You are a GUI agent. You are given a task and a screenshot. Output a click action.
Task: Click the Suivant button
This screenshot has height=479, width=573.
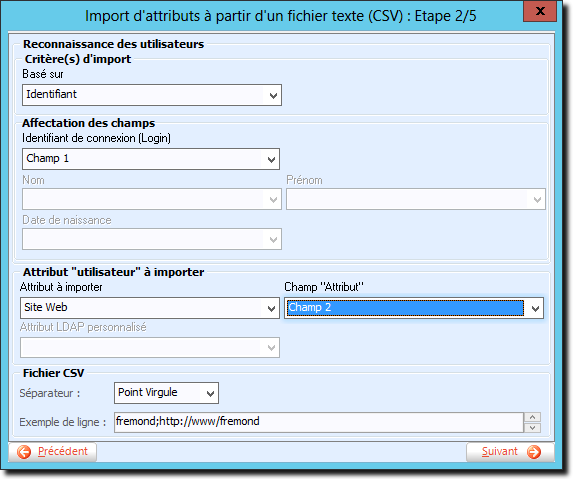(x=510, y=452)
